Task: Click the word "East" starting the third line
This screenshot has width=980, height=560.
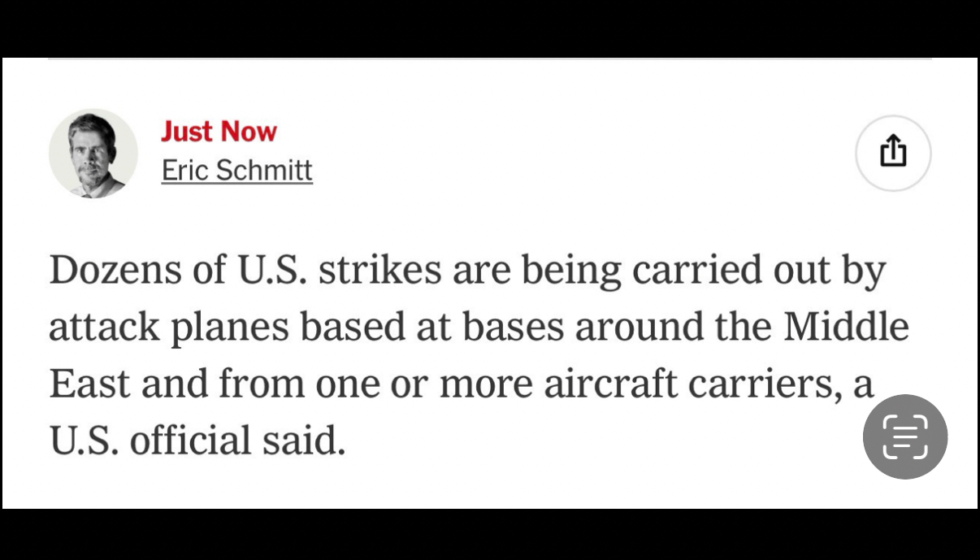Action: coord(89,384)
